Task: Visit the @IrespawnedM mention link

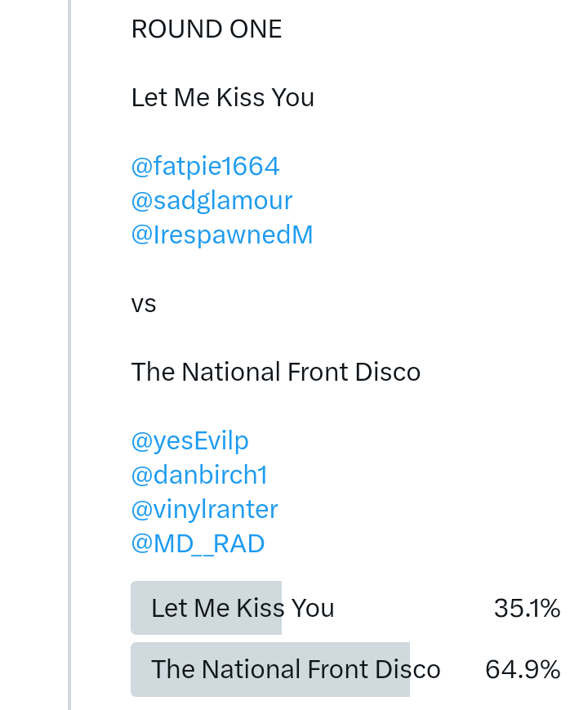Action: coord(221,235)
